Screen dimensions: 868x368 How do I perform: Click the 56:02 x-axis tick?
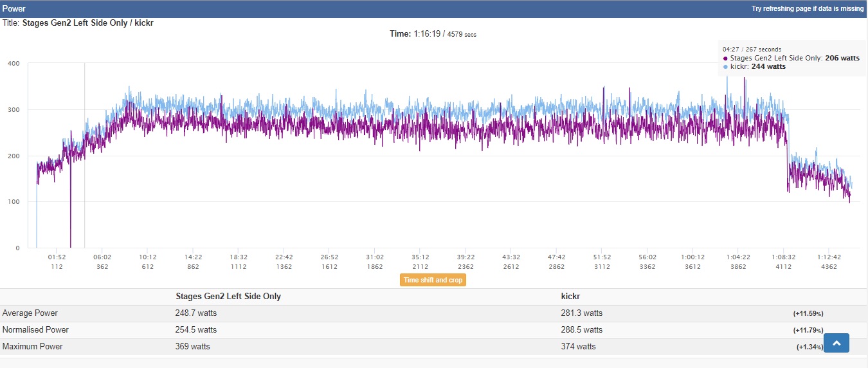click(x=647, y=257)
